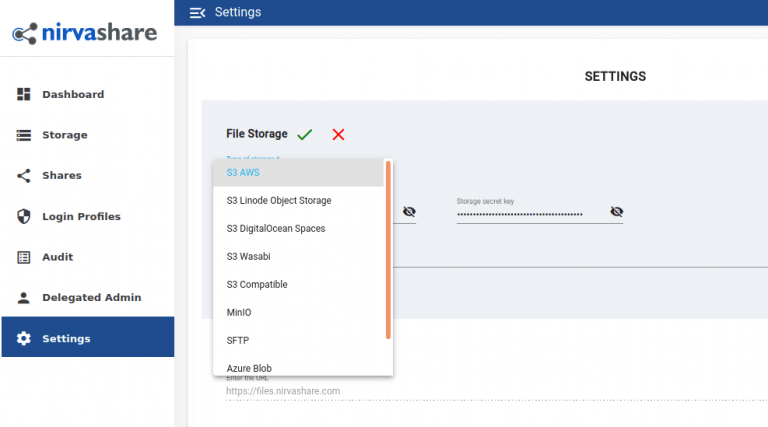Screen dimensions: 768x427
Task: Select the Settings sidebar item
Action: pos(88,337)
